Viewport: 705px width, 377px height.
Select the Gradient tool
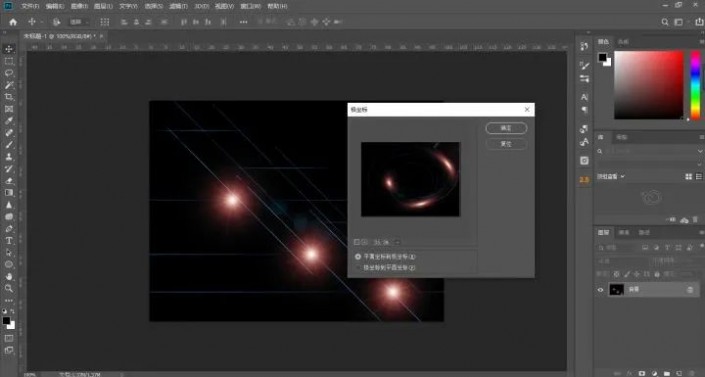click(9, 193)
